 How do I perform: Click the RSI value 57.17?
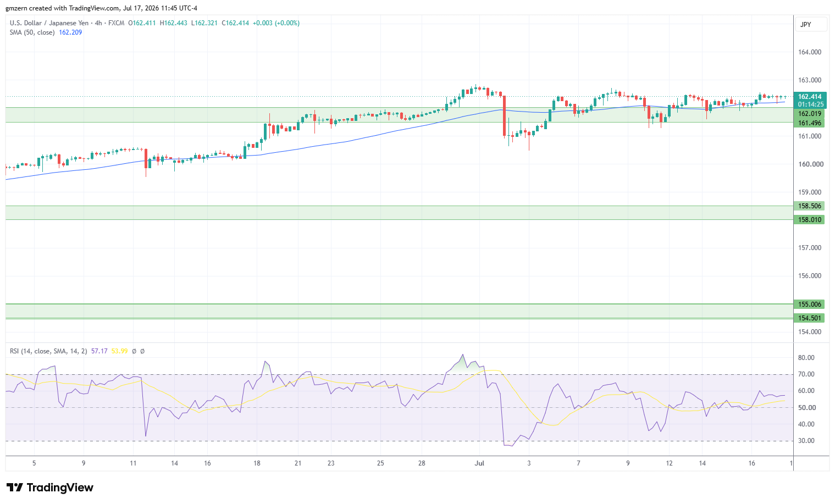pos(99,351)
